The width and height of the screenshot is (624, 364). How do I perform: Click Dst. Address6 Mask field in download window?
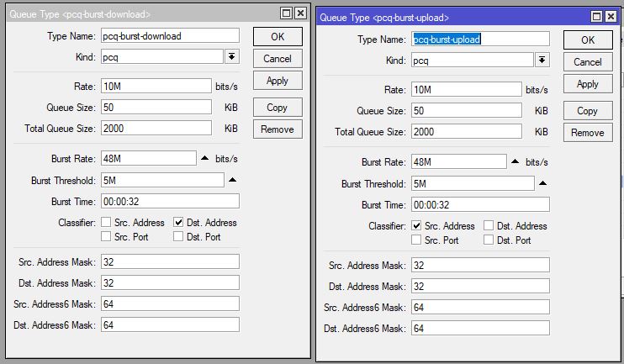click(170, 325)
